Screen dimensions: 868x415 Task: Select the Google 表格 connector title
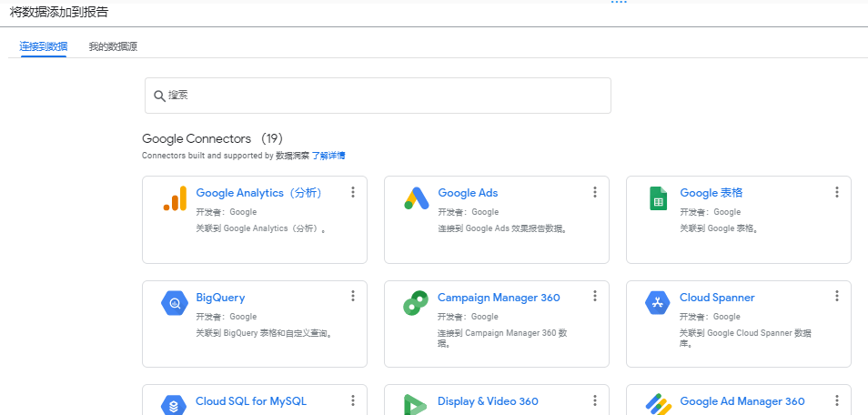point(712,193)
